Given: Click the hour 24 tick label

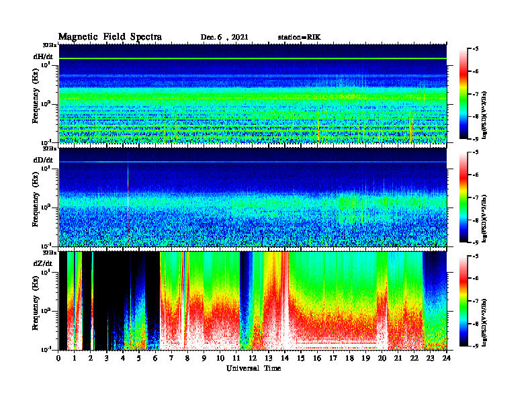Looking at the screenshot, I should point(447,358).
